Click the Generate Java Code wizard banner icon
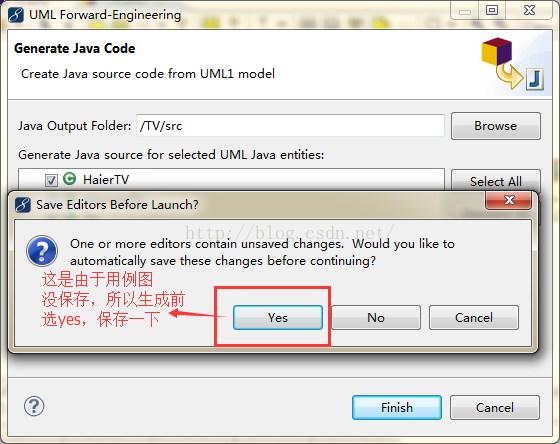Screen dimensions: 560x444 [512, 64]
